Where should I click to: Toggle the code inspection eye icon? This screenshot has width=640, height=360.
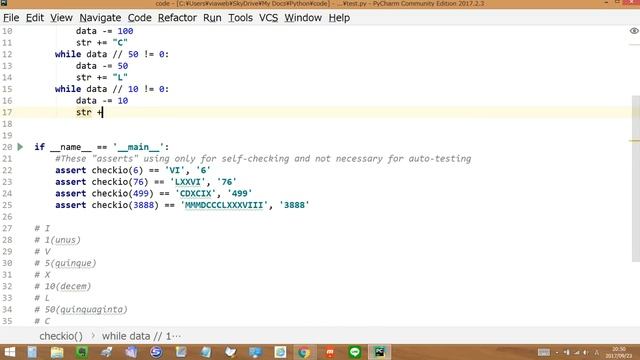[633, 31]
